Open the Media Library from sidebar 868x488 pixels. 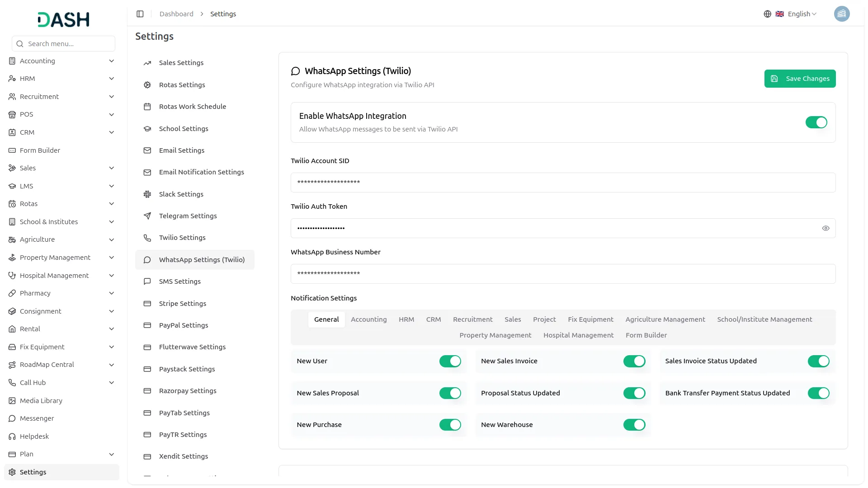pos(41,400)
